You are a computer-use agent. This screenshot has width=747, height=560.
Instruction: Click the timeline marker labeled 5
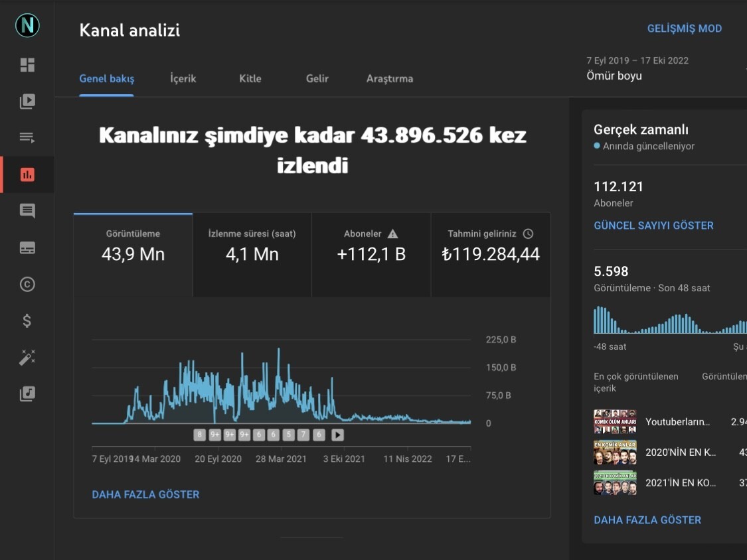point(288,435)
